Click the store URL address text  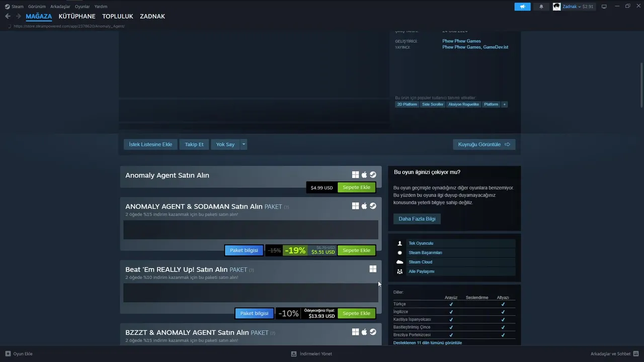69,26
